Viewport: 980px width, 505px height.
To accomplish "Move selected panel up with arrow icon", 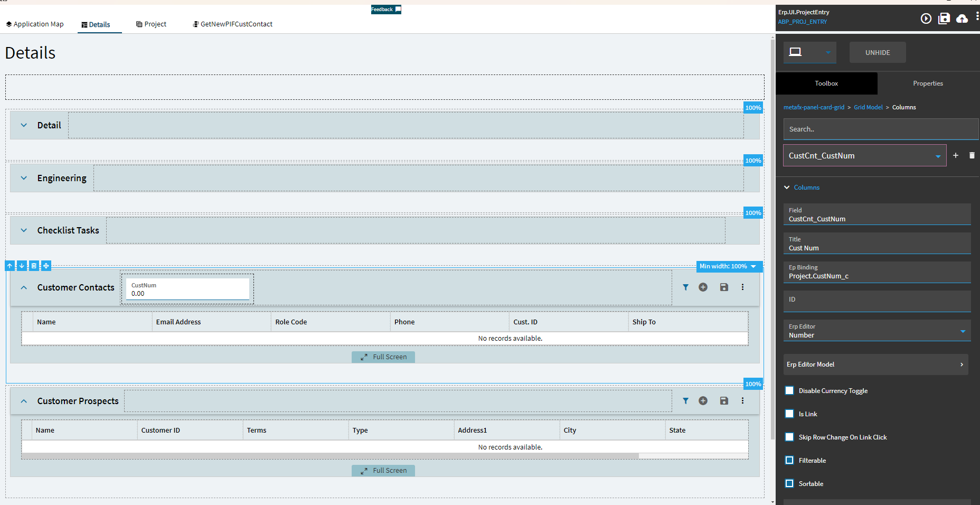I will [10, 266].
